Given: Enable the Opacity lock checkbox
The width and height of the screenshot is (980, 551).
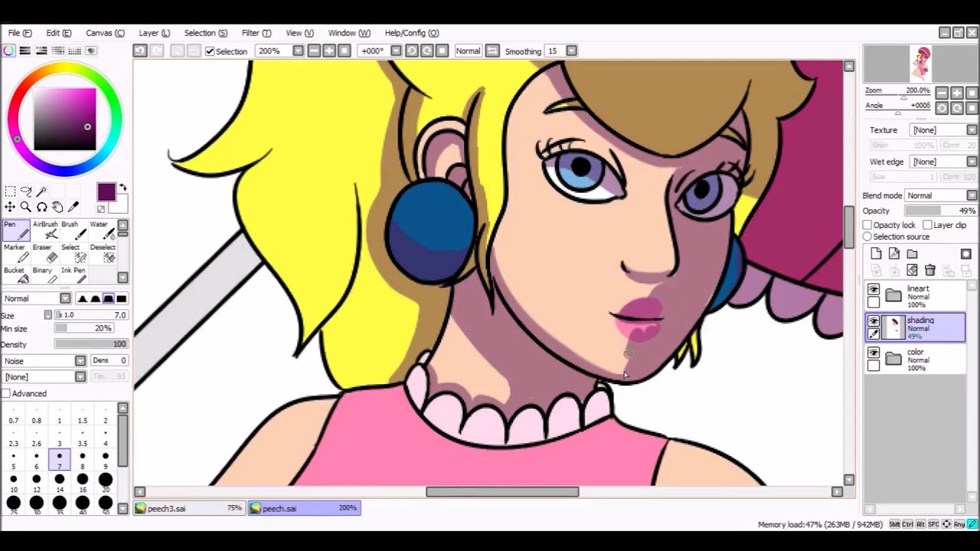Looking at the screenshot, I should point(867,225).
